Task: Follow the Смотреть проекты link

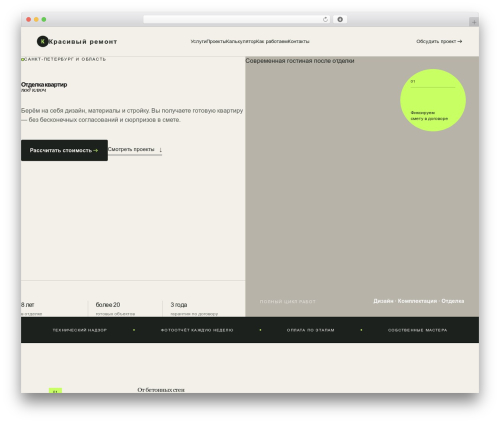Action: 135,150
